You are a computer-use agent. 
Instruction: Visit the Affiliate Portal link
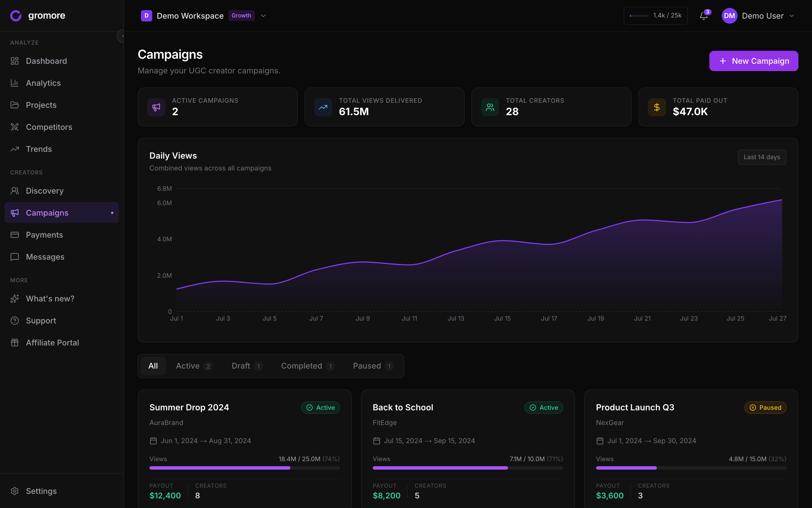coord(62,343)
